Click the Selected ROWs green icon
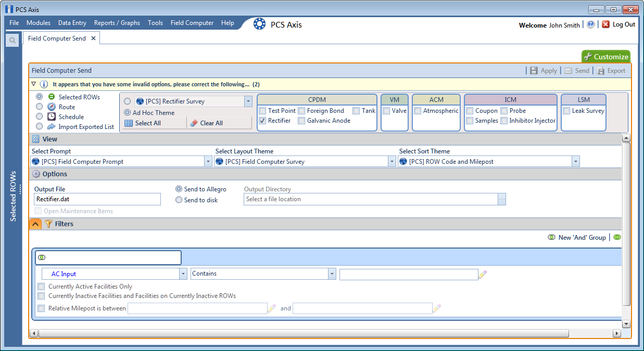This screenshot has height=351, width=644. 52,97
